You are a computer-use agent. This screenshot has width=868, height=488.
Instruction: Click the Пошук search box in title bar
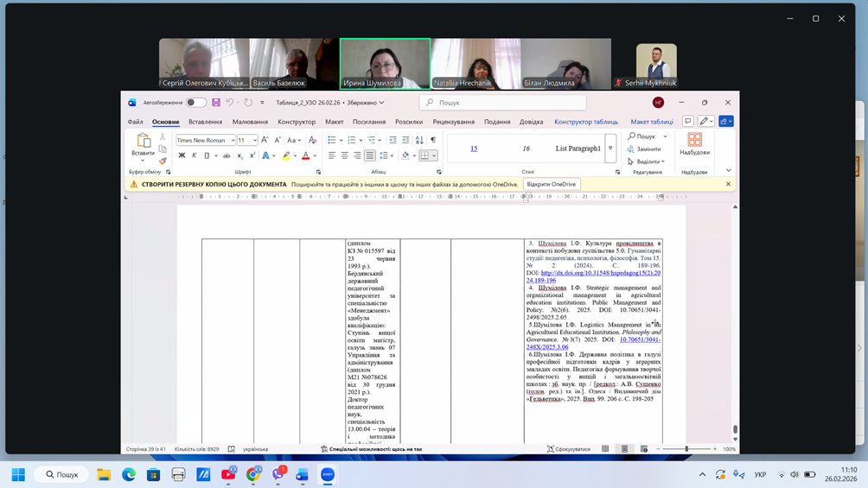tap(503, 103)
